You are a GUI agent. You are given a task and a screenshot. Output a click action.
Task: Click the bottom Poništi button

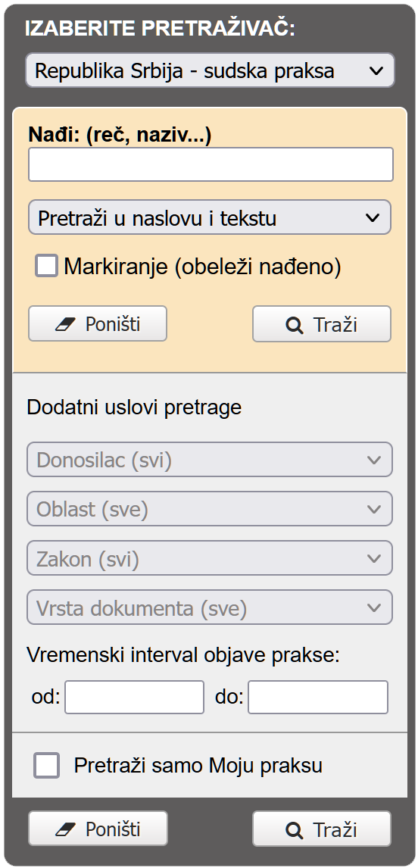98,829
